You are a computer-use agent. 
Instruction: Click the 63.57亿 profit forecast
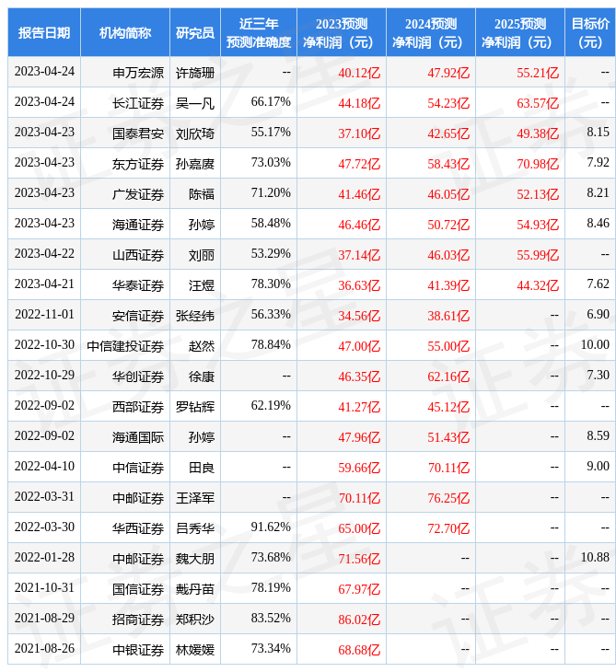(x=538, y=103)
